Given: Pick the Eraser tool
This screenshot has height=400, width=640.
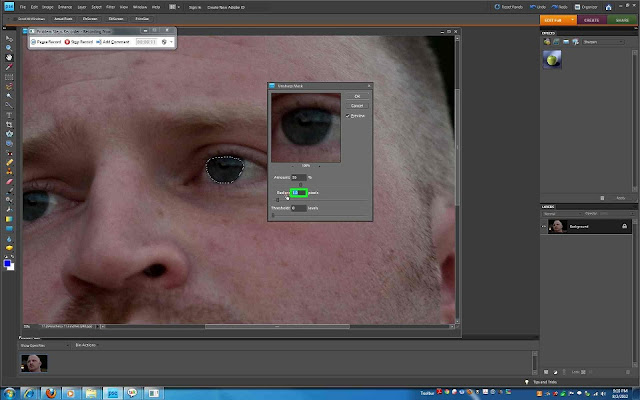Looking at the screenshot, I should tap(9, 182).
